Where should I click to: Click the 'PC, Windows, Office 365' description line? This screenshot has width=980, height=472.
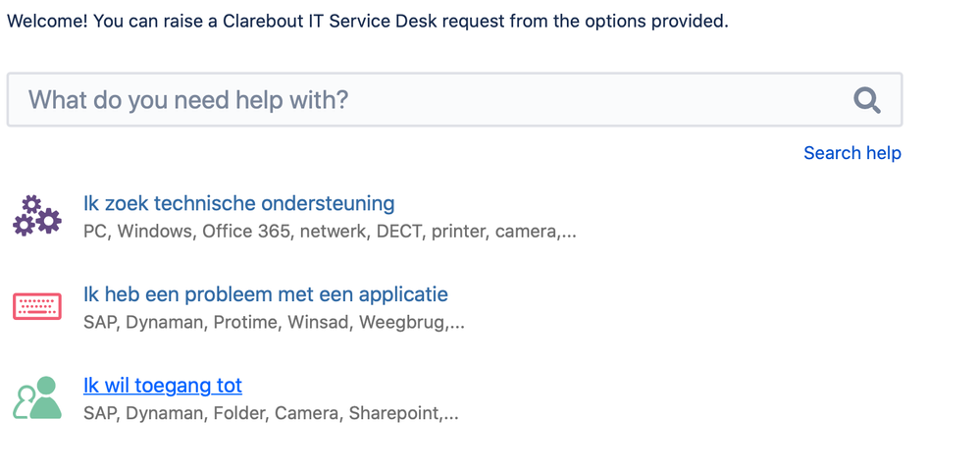[x=330, y=232]
